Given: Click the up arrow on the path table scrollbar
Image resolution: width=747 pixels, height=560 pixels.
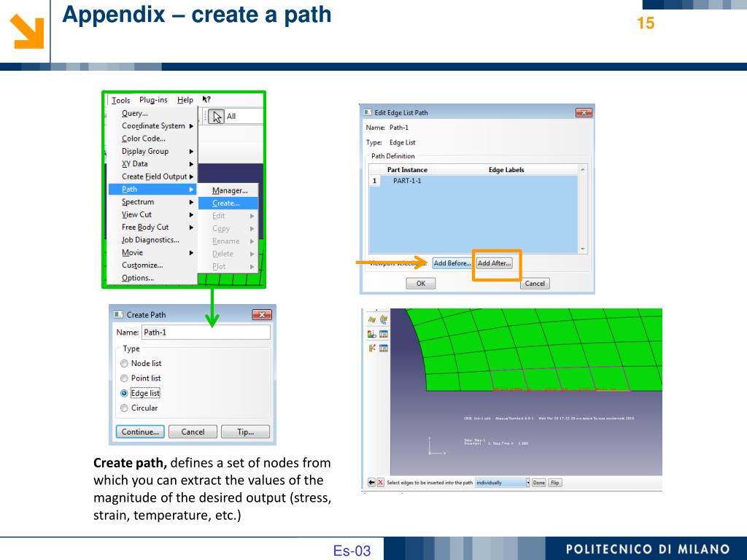Looking at the screenshot, I should pos(582,169).
